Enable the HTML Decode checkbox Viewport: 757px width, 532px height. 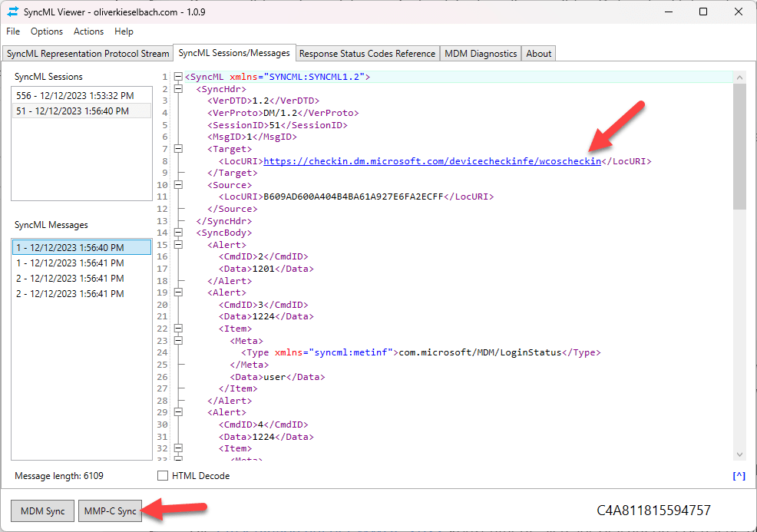162,475
